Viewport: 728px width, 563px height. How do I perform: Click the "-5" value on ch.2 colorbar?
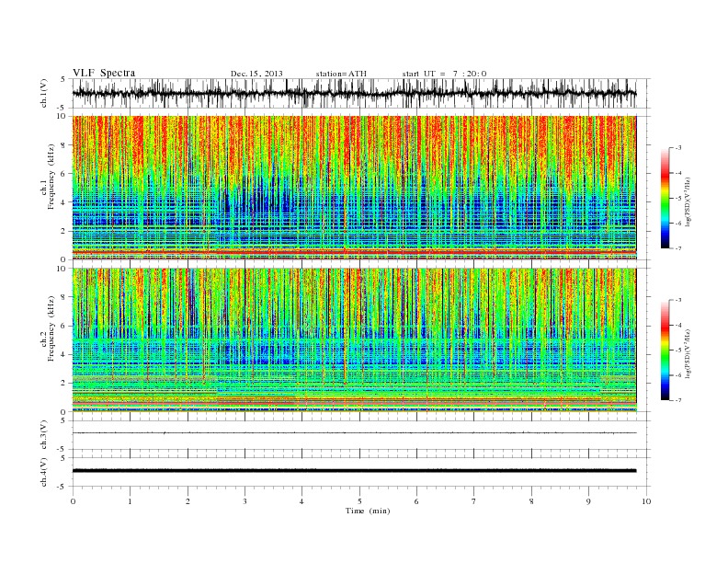[x=678, y=350]
